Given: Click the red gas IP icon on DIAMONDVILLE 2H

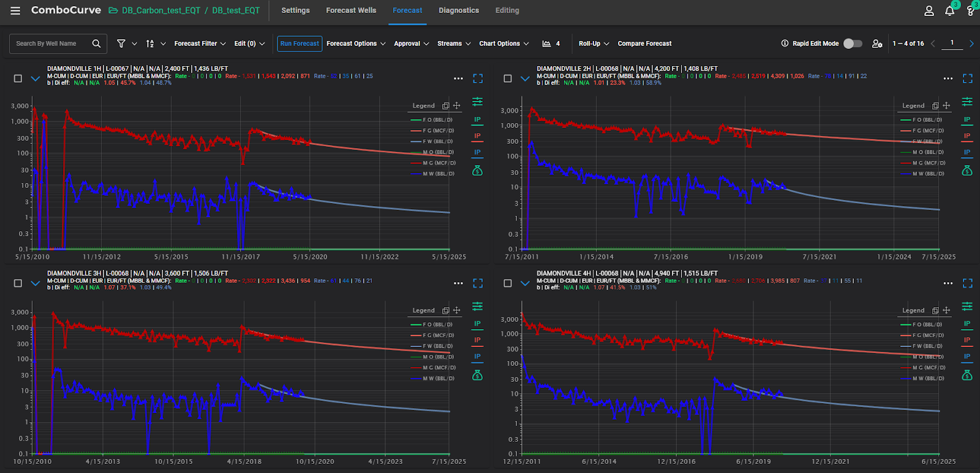Looking at the screenshot, I should [967, 136].
